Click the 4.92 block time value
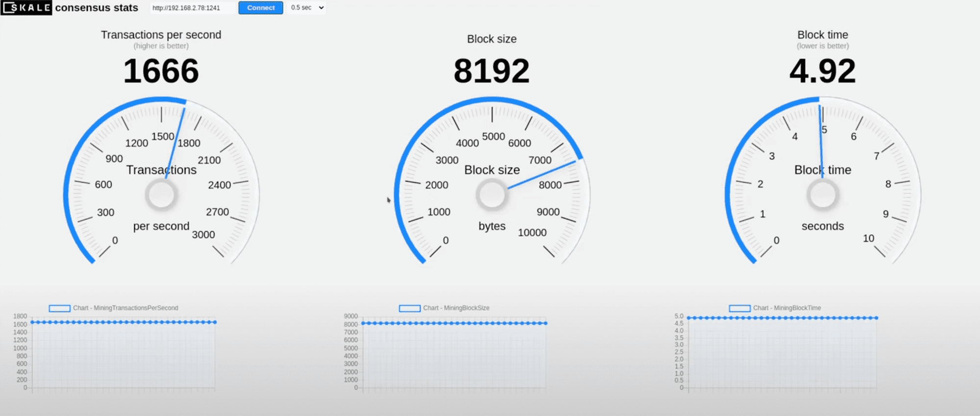Viewport: 980px width, 416px height. [822, 71]
